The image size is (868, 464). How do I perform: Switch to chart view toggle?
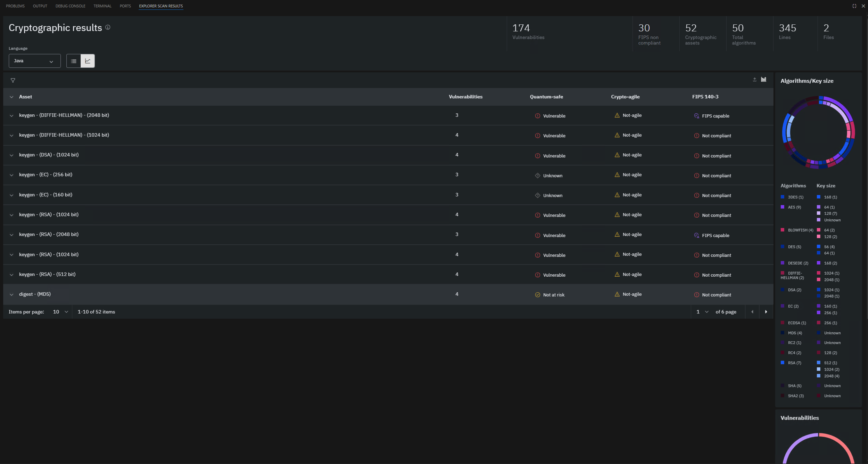pos(88,61)
